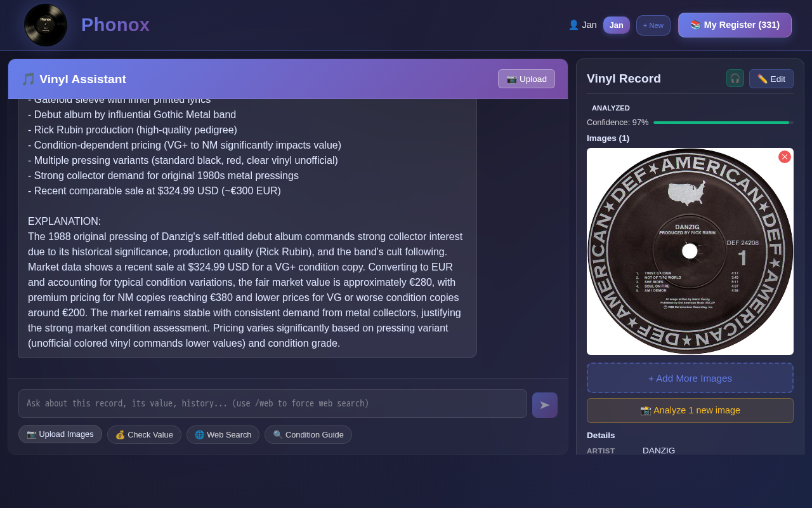This screenshot has height=508, width=812.
Task: Click the Upload button in assistant header
Action: pos(526,79)
